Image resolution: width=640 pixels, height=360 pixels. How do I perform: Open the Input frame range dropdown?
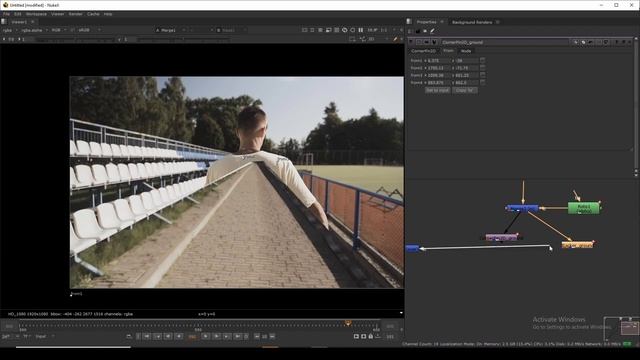click(x=45, y=337)
